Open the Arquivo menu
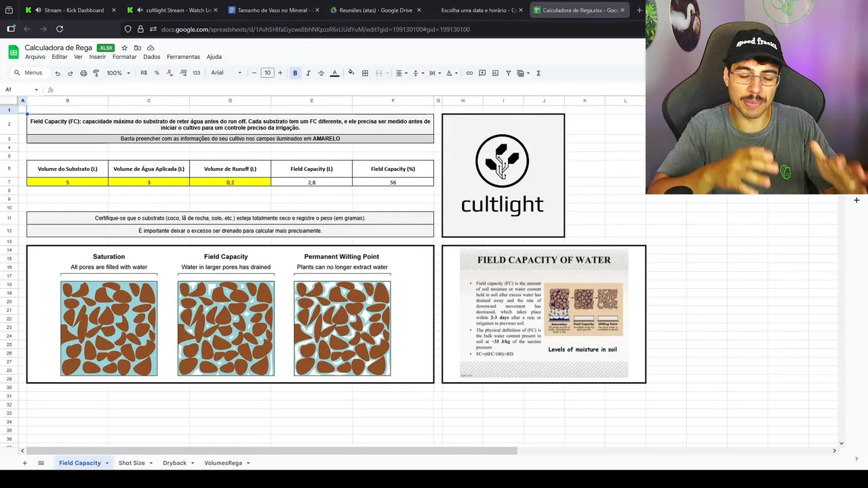The height and width of the screenshot is (488, 868). [35, 57]
